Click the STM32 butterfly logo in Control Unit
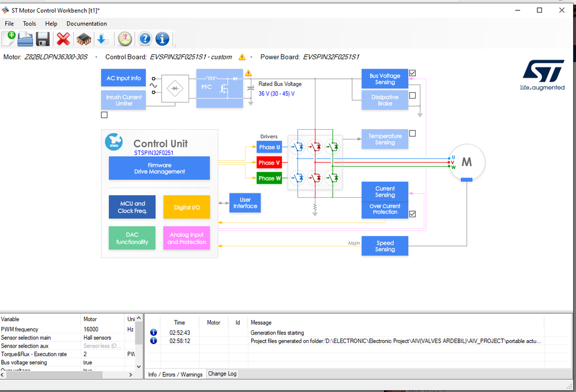Screen dimensions: 576x392 [x=114, y=142]
